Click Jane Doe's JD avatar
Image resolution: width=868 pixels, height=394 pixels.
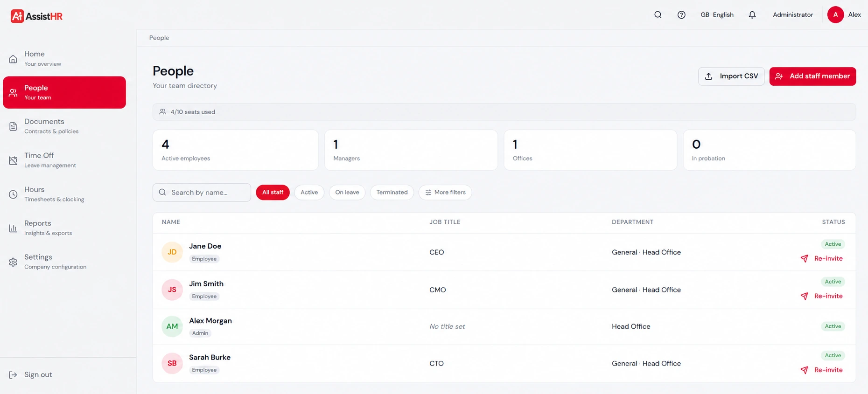pos(172,252)
